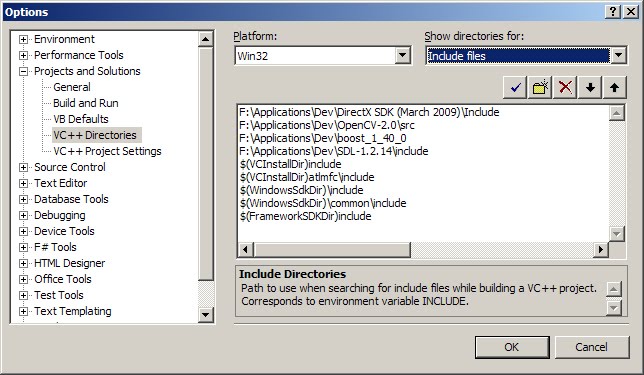The image size is (644, 375).
Task: Click the checkmark Check Entries icon
Action: 515,87
